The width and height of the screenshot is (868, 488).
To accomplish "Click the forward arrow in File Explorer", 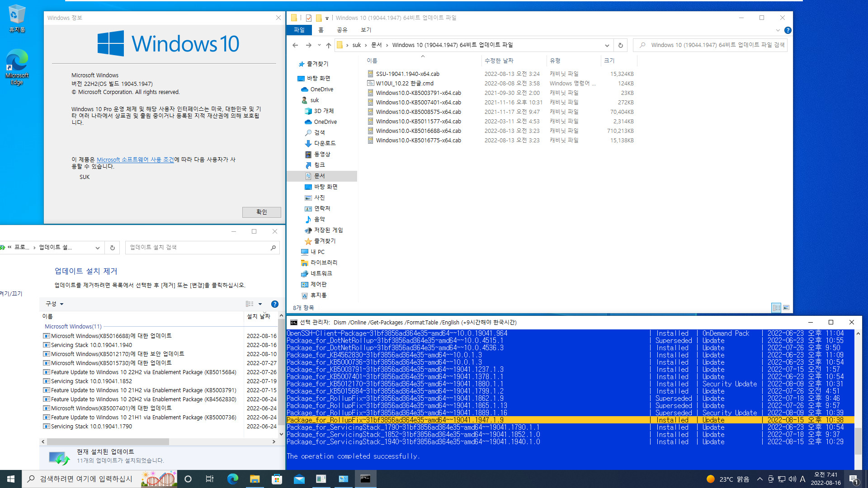I will click(x=308, y=45).
